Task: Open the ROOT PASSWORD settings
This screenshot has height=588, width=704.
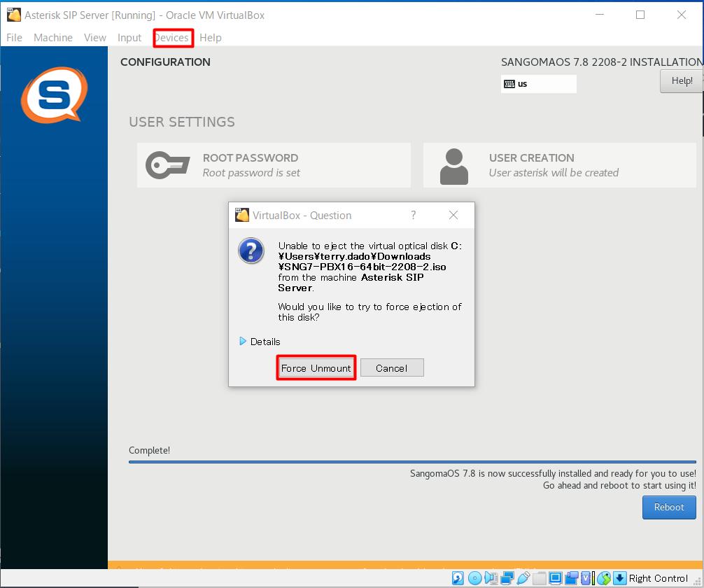Action: click(x=274, y=165)
